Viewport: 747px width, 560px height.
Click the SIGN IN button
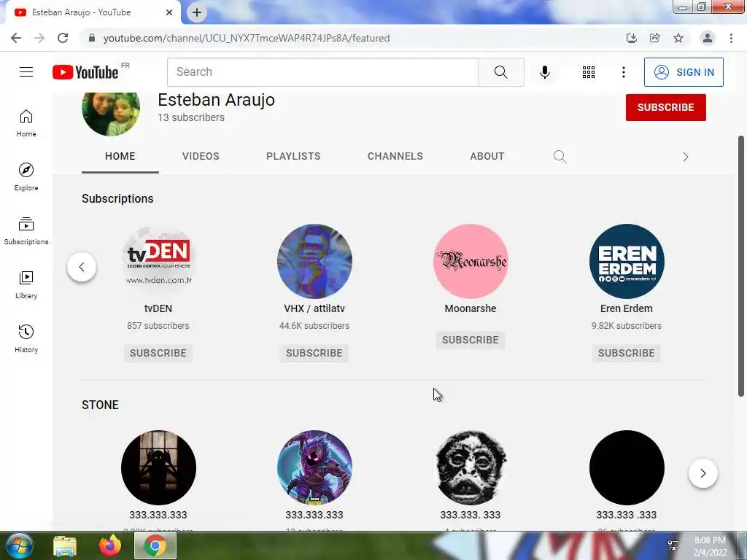click(684, 72)
